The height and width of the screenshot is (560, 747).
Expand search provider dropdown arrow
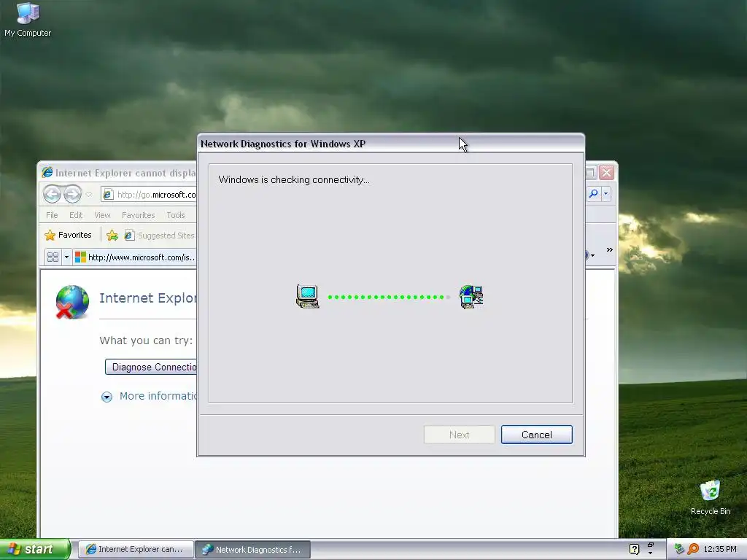606,193
